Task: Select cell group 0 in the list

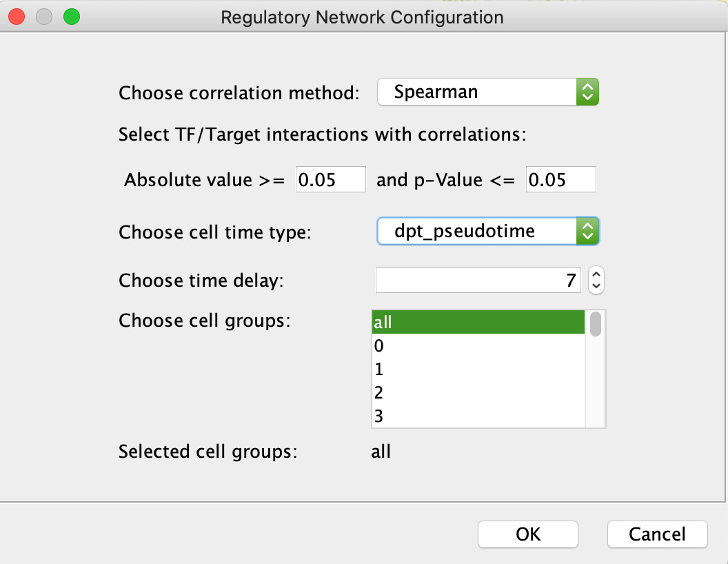Action: (x=478, y=346)
